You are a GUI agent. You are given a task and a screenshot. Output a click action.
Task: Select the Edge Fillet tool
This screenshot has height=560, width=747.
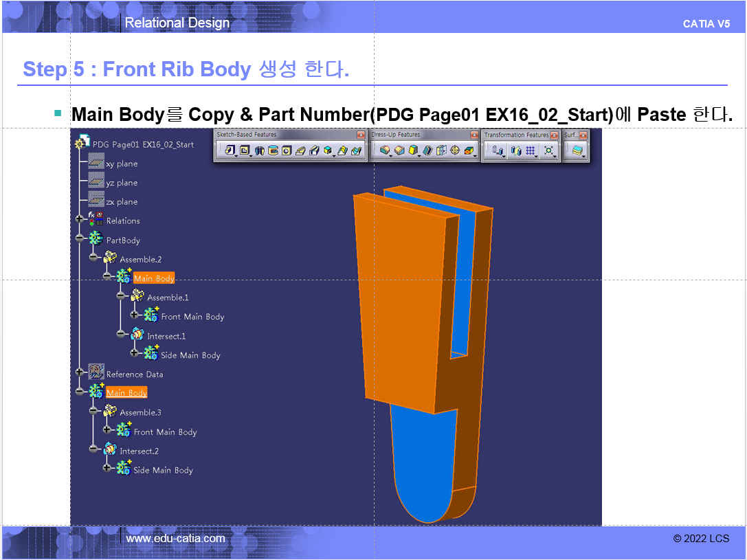385,150
